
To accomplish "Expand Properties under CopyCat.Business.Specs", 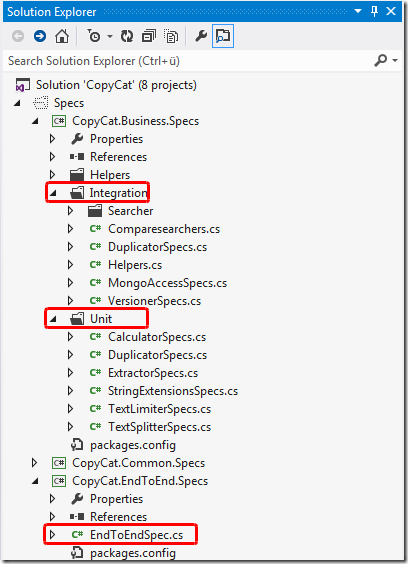I will coord(53,139).
